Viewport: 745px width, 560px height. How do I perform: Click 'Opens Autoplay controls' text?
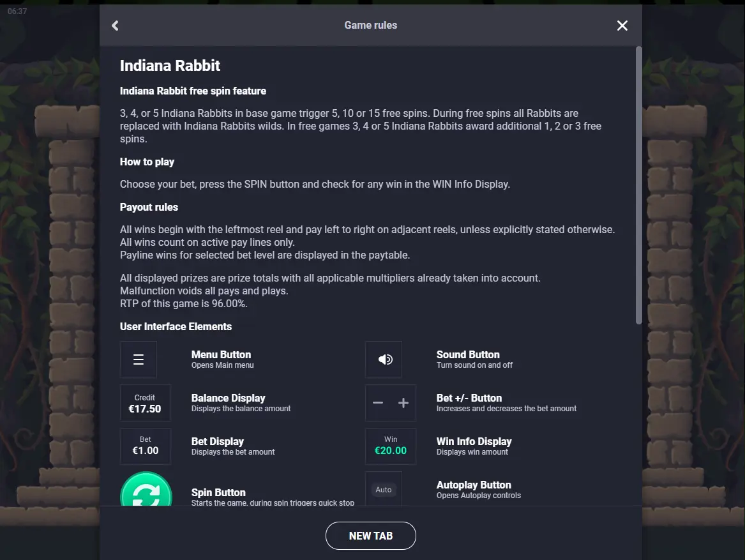click(478, 496)
